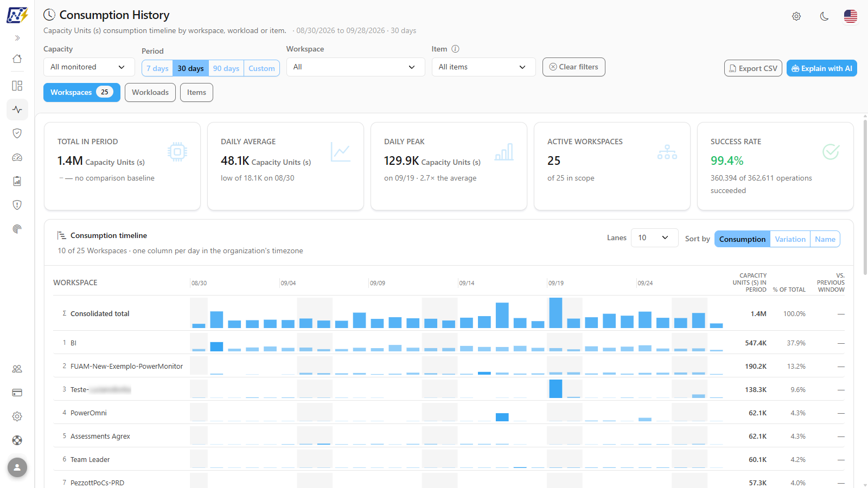Screen dimensions: 868x488
Task: Open the 'All items' Item dropdown
Action: click(483, 67)
